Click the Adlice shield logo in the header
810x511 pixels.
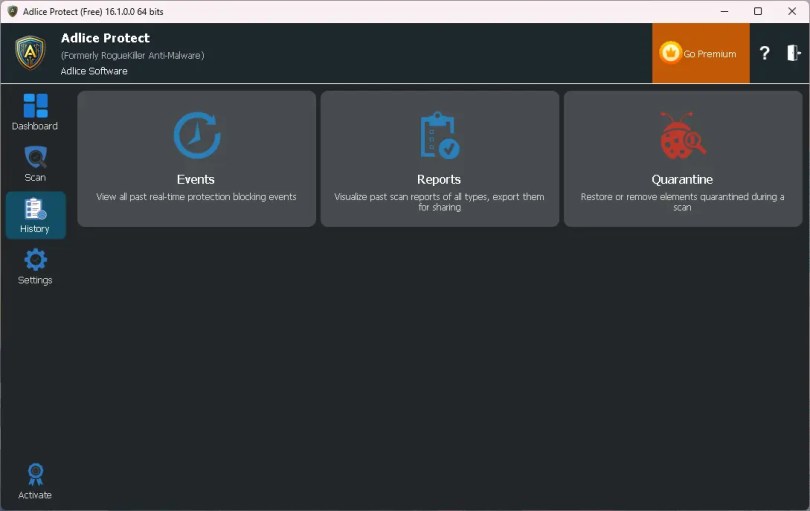[x=30, y=53]
